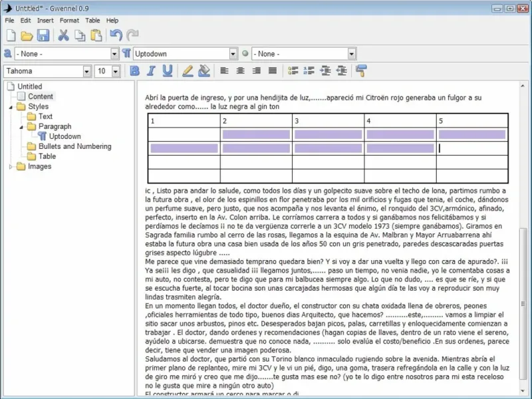Paste from clipboard icon
Screen dimensions: 532x399
(x=96, y=35)
